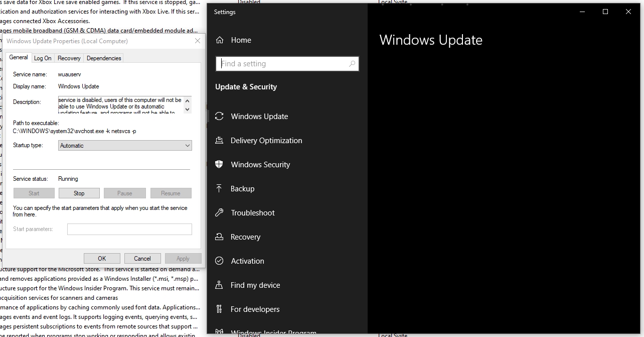Minimize the Settings window

582,12
